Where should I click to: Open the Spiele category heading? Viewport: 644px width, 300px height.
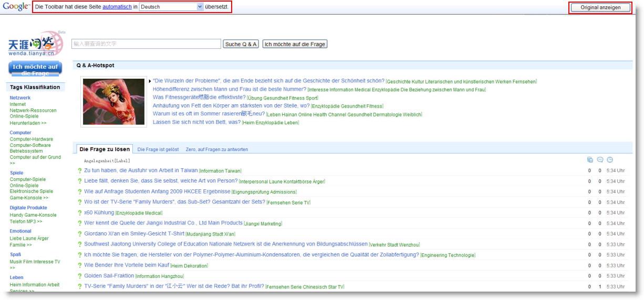pos(16,173)
